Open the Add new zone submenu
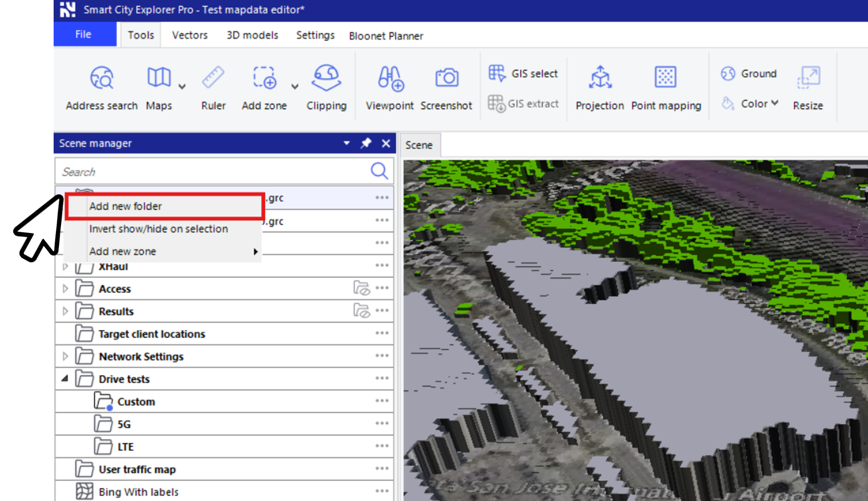 tap(163, 251)
